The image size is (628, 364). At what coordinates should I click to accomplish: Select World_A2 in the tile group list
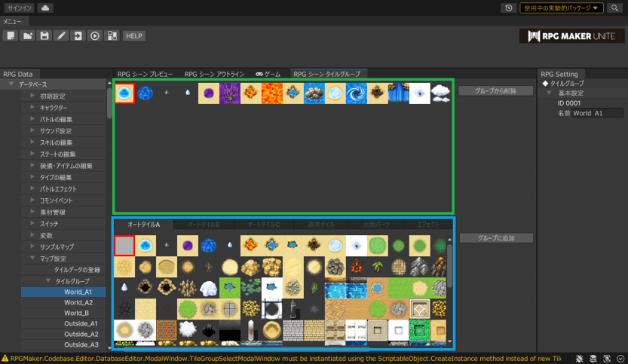pyautogui.click(x=78, y=303)
